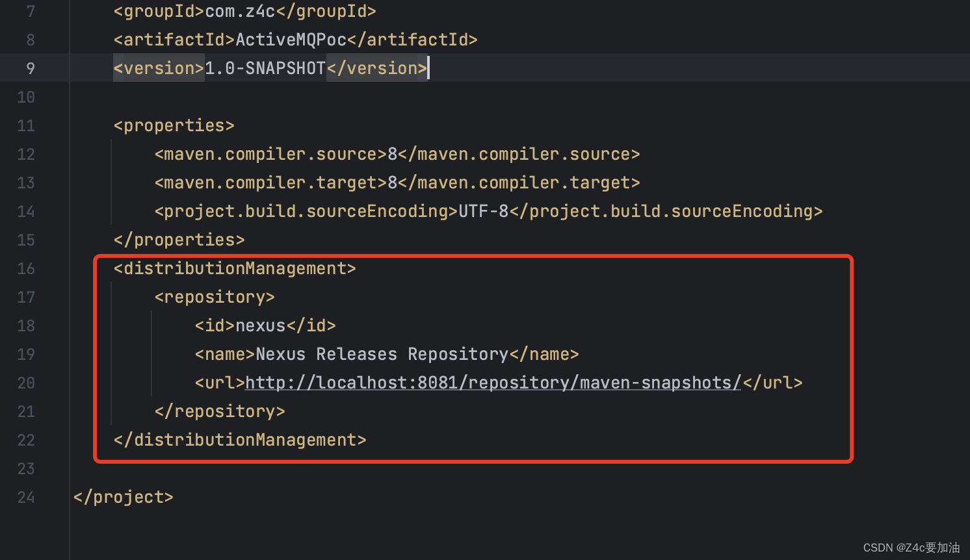The height and width of the screenshot is (560, 970).
Task: Click line number 16 in gutter
Action: pyautogui.click(x=26, y=268)
